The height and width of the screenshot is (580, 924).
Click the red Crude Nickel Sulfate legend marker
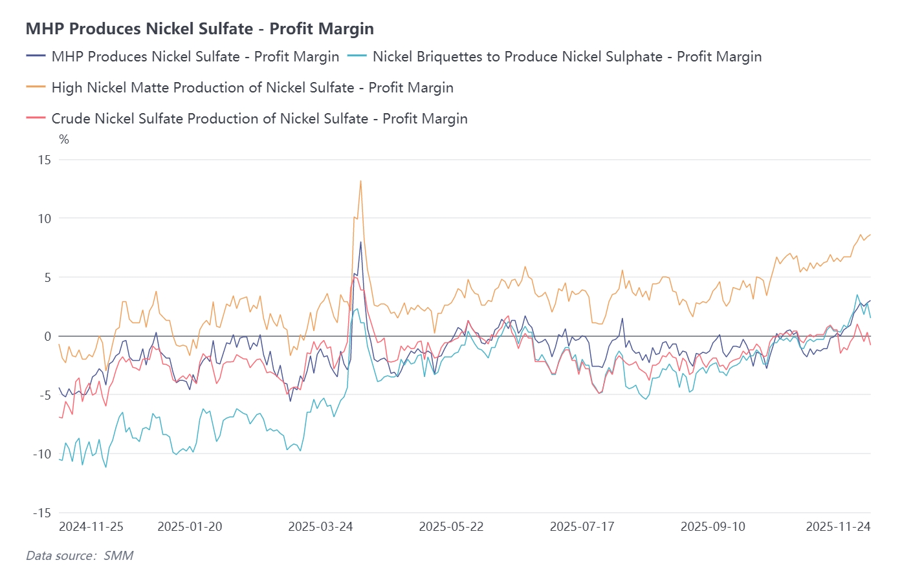36,118
